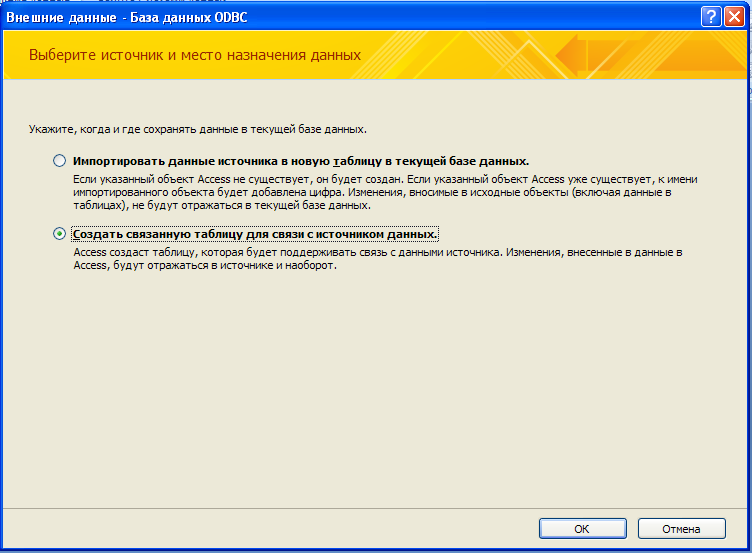Viewport: 752px width, 553px height.
Task: Select the create linked table radio button
Action: (x=60, y=233)
